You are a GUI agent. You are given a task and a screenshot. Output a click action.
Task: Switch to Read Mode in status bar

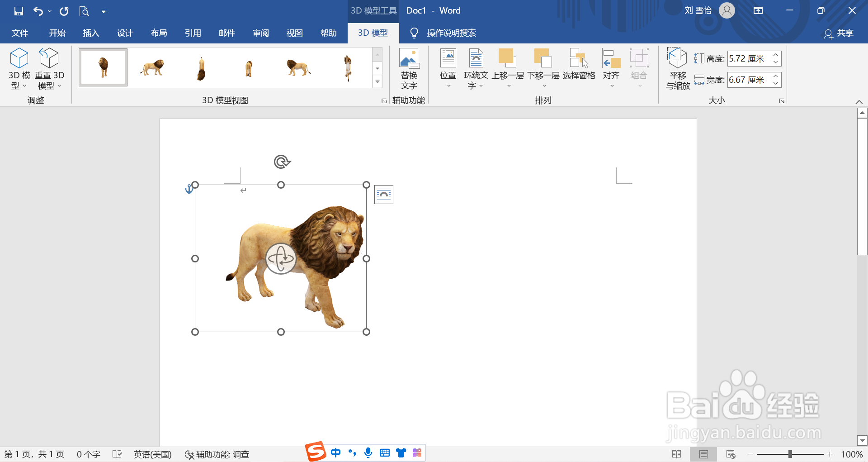[677, 454]
